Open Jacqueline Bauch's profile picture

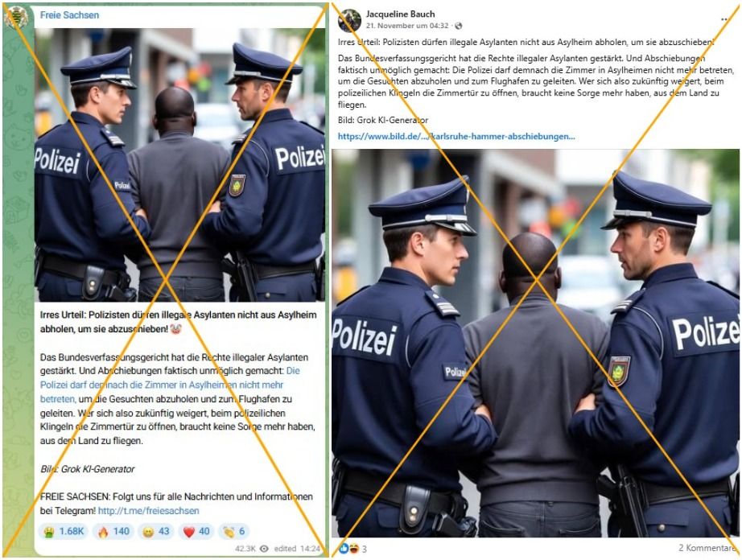[x=350, y=20]
